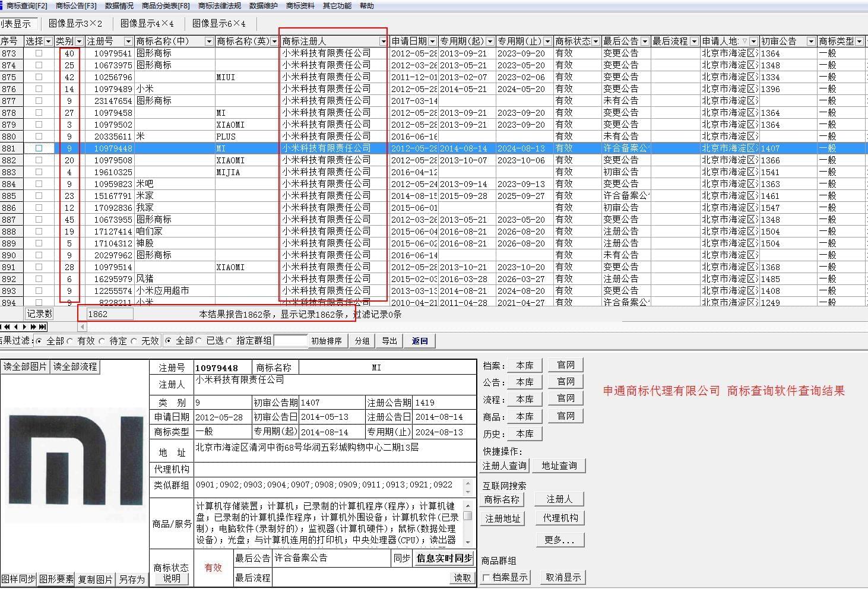The width and height of the screenshot is (868, 589).
Task: Jump to the last record
Action: click(x=42, y=327)
